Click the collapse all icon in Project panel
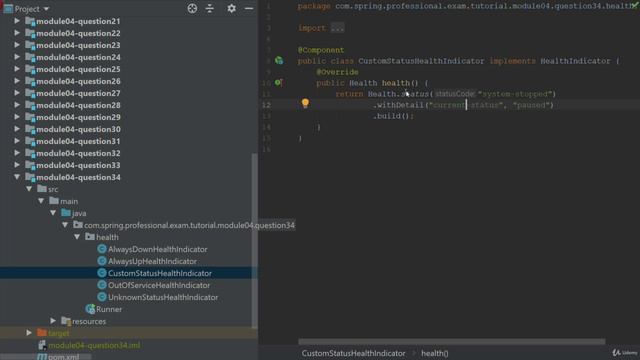 pos(210,9)
